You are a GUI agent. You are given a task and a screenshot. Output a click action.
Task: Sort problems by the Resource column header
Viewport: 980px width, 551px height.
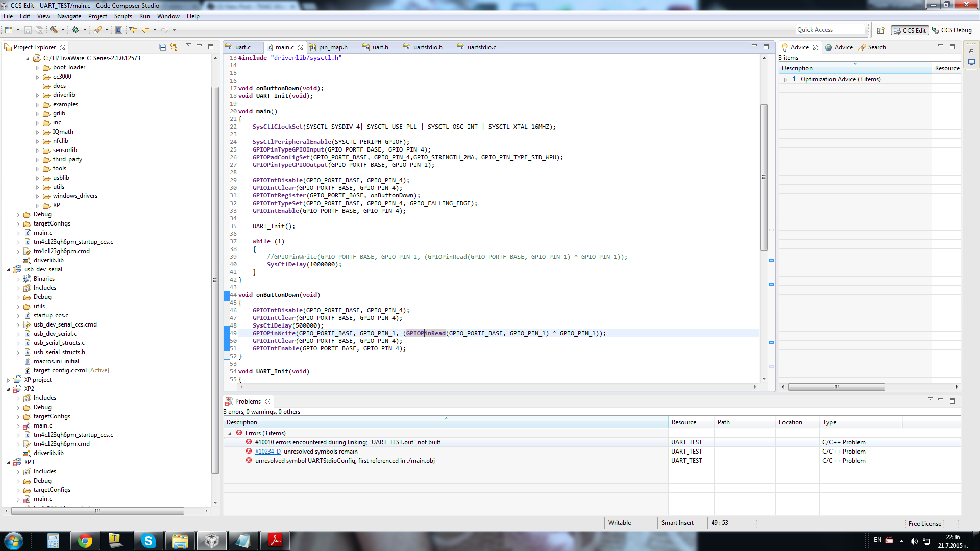691,422
